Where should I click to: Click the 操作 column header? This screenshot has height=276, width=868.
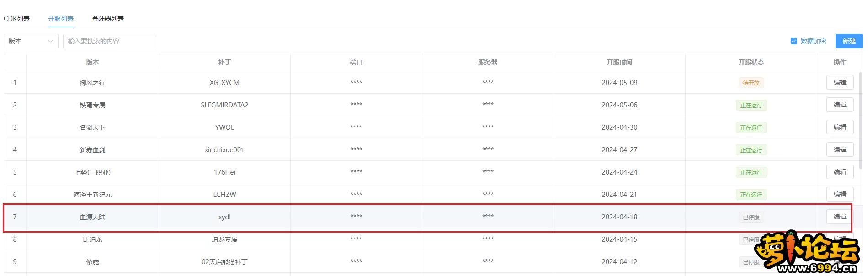tap(840, 62)
